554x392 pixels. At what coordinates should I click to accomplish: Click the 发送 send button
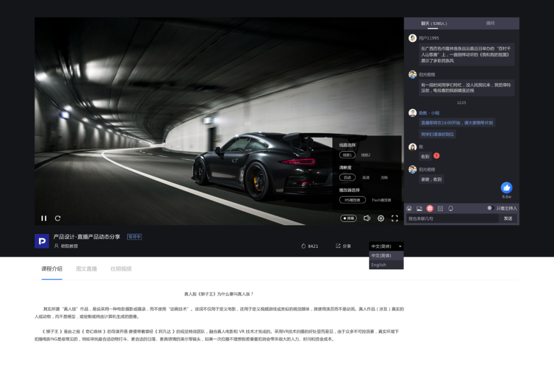508,219
